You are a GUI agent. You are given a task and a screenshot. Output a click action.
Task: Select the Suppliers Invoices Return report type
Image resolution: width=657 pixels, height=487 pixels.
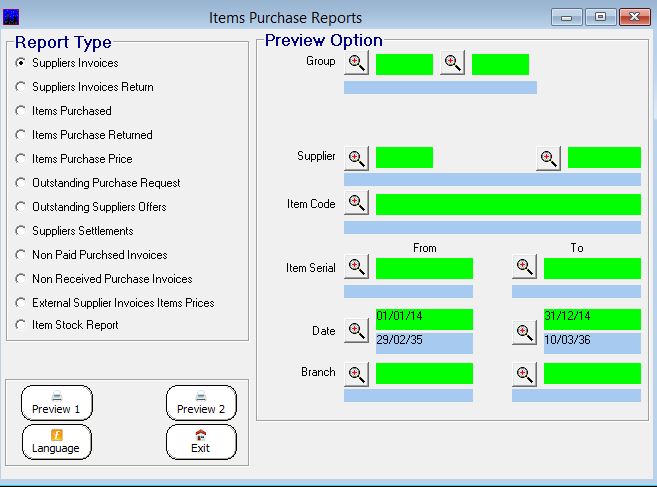point(22,87)
